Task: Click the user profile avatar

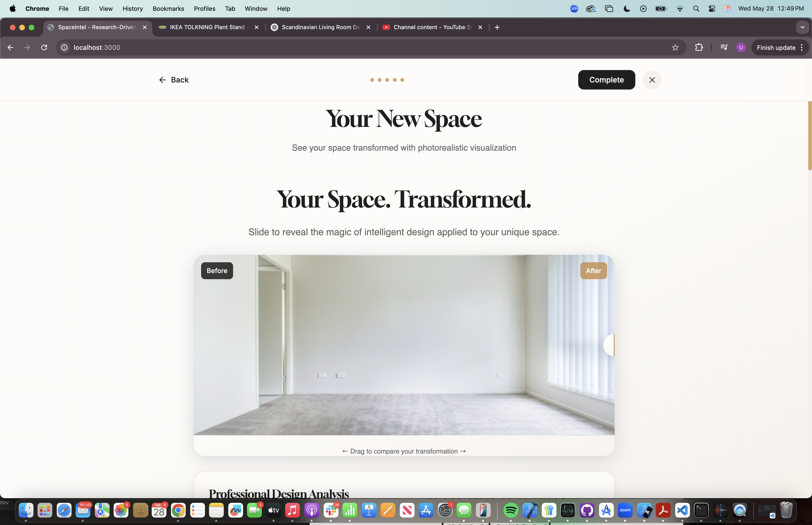Action: [x=741, y=47]
